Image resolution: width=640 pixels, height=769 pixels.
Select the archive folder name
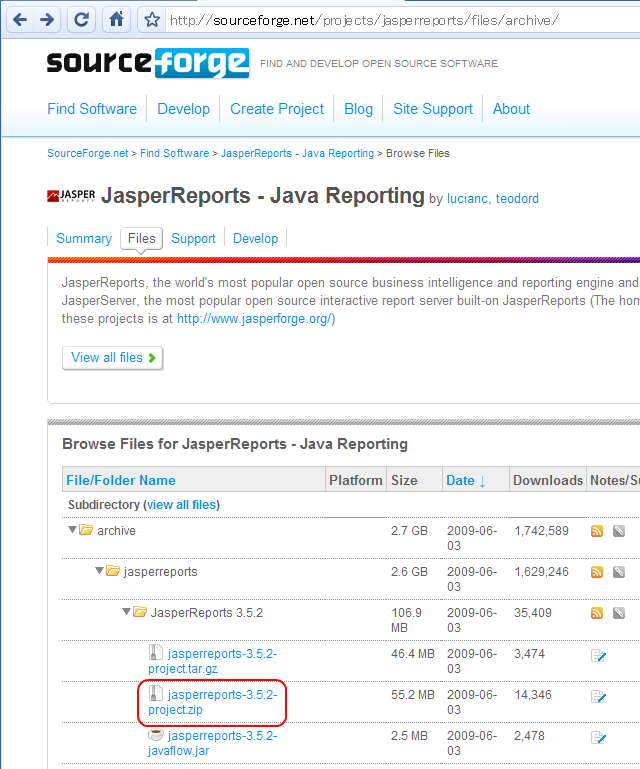pos(116,531)
